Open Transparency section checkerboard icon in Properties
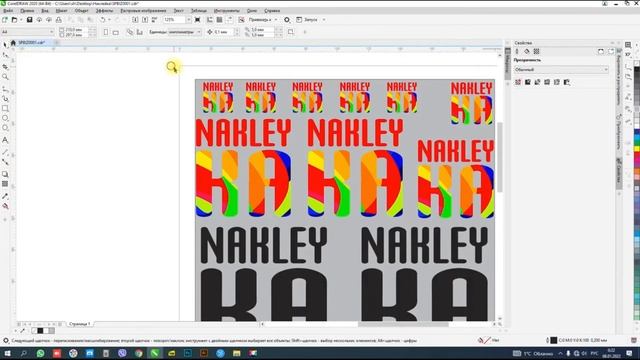This screenshot has width=640, height=360. pos(536,51)
